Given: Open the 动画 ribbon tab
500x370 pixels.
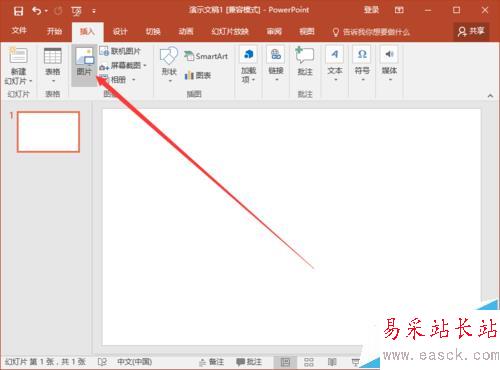Looking at the screenshot, I should pos(186,31).
